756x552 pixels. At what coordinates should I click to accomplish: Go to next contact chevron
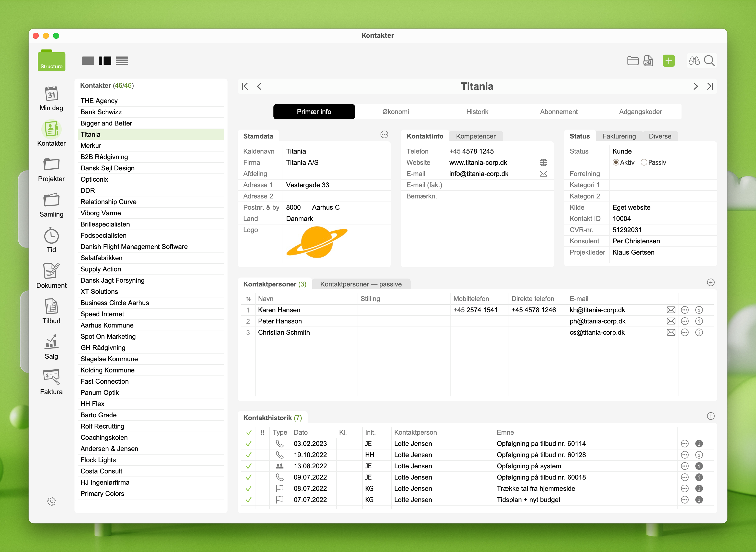coord(696,86)
